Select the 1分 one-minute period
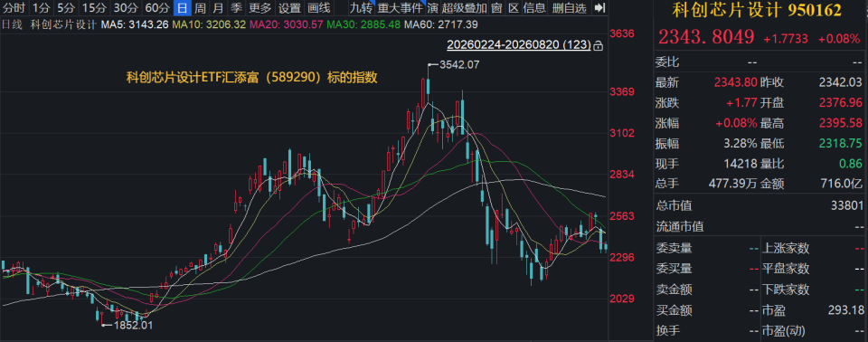The image size is (868, 342). [41, 8]
